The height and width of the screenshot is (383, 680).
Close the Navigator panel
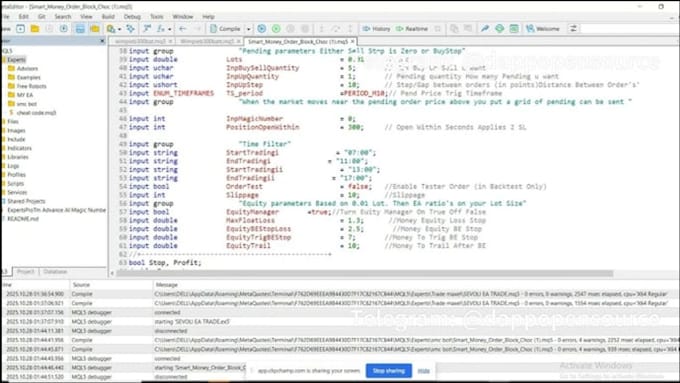coord(102,41)
